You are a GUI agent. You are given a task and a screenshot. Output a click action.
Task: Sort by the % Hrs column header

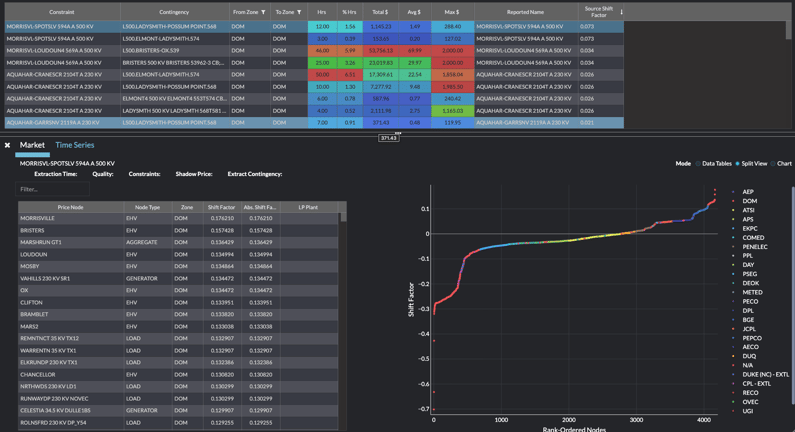[x=349, y=12]
